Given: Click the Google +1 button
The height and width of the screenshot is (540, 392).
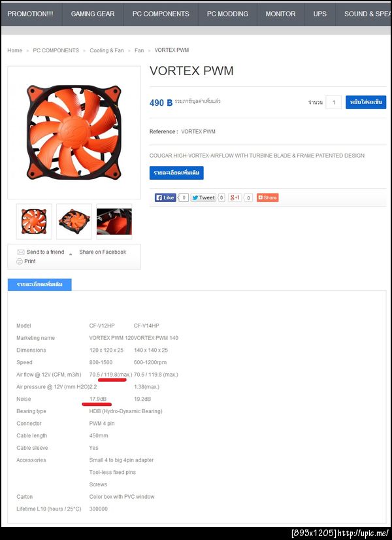Looking at the screenshot, I should tap(235, 197).
